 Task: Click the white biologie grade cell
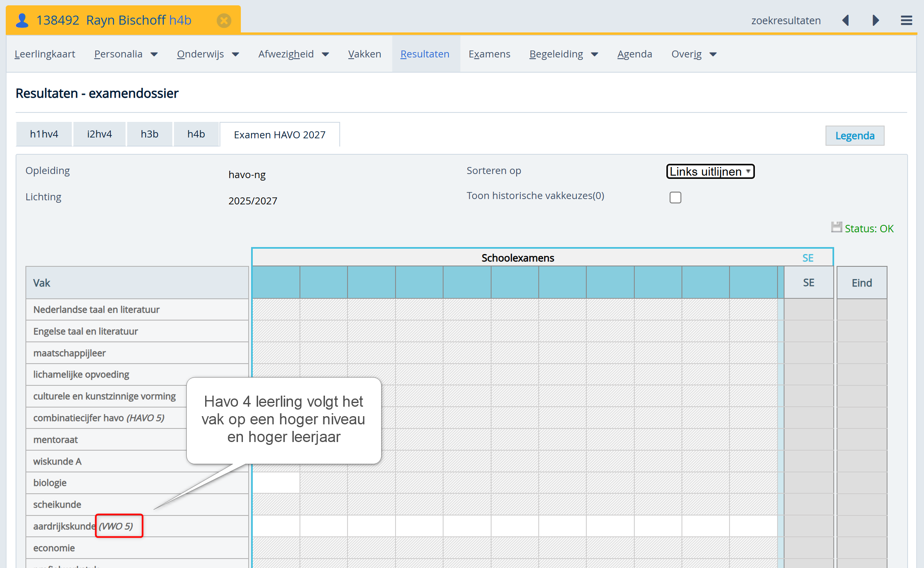click(276, 483)
